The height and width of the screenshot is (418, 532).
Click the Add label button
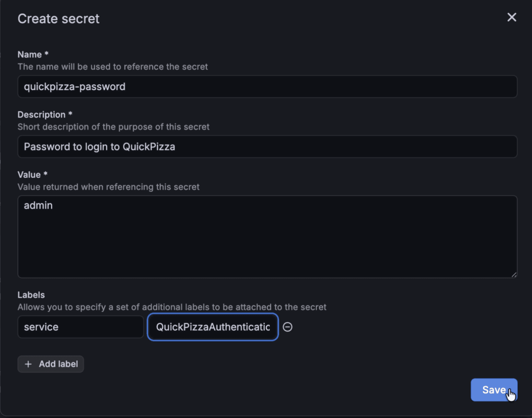pyautogui.click(x=50, y=364)
